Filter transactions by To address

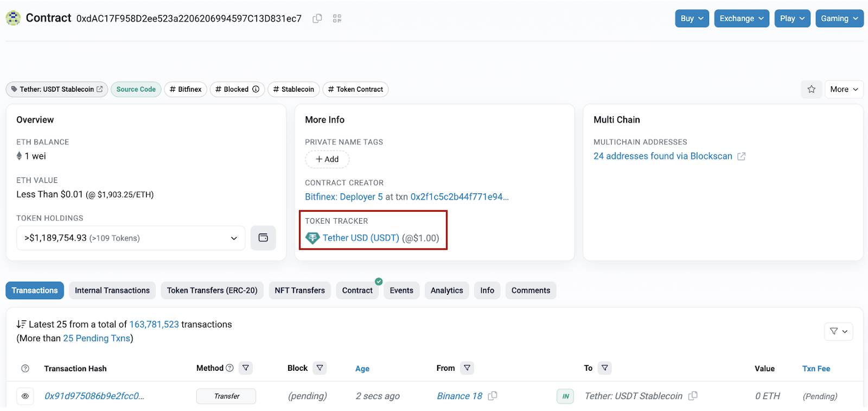point(605,368)
